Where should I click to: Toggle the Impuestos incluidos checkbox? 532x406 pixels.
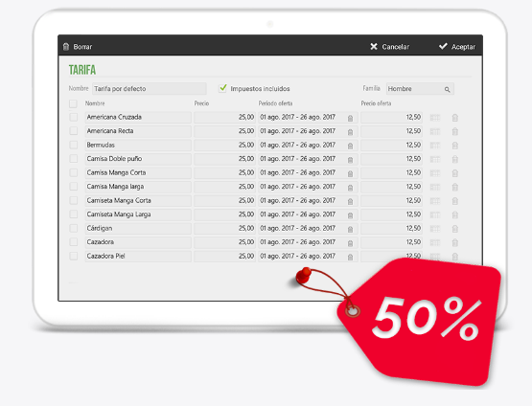click(222, 88)
